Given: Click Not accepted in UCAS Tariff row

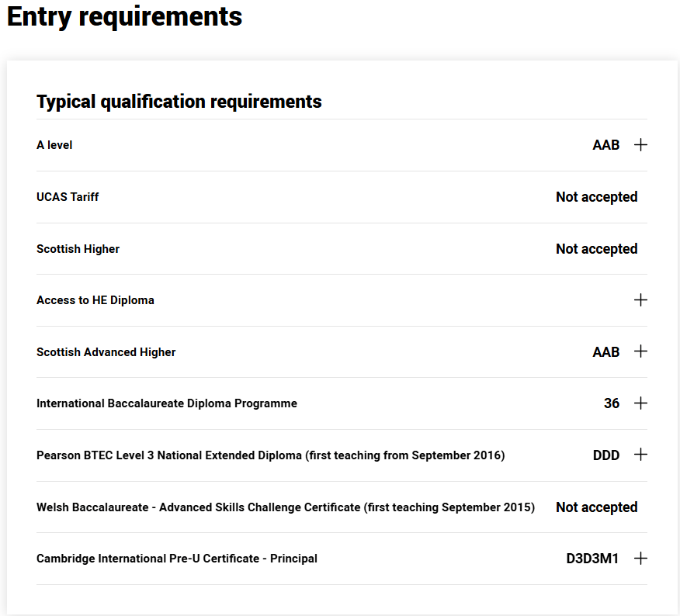Looking at the screenshot, I should tap(597, 197).
